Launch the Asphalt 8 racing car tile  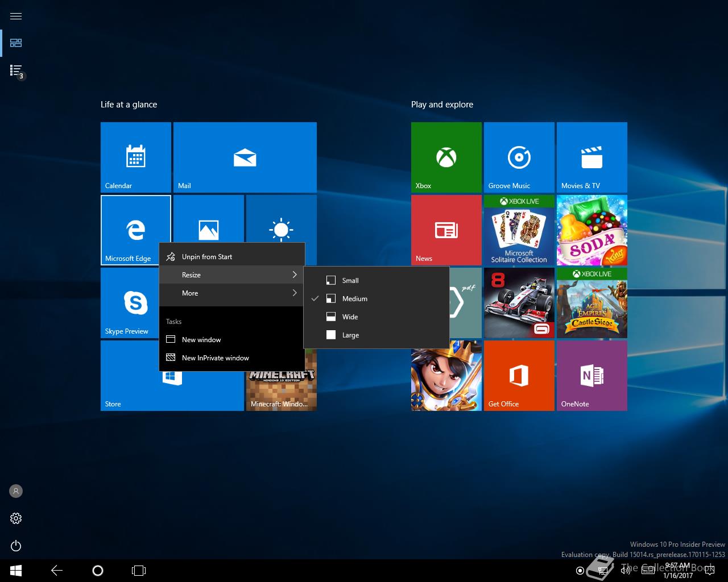(x=519, y=303)
